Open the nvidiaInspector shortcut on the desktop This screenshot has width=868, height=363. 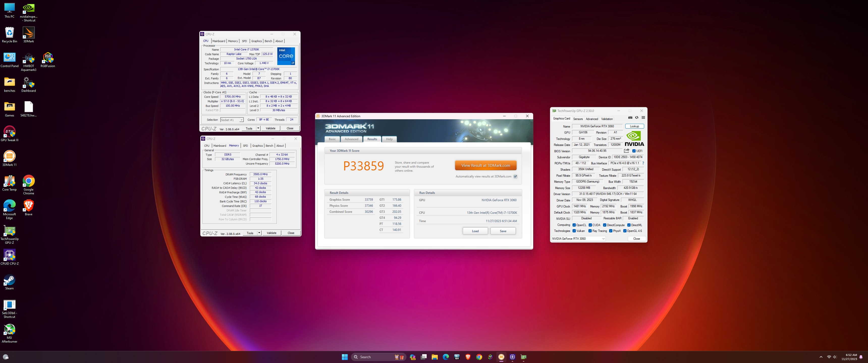click(x=29, y=13)
